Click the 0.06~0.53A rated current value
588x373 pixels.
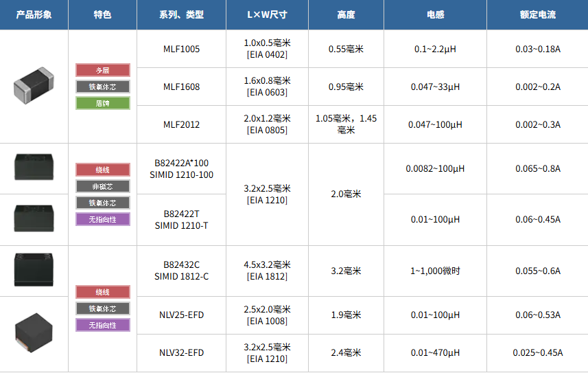coord(538,315)
